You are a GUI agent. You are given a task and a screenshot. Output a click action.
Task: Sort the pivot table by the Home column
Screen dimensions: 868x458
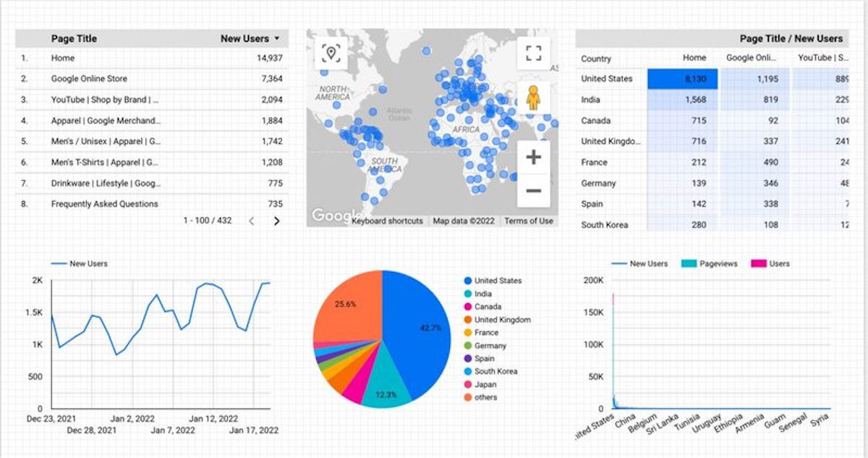pos(694,59)
